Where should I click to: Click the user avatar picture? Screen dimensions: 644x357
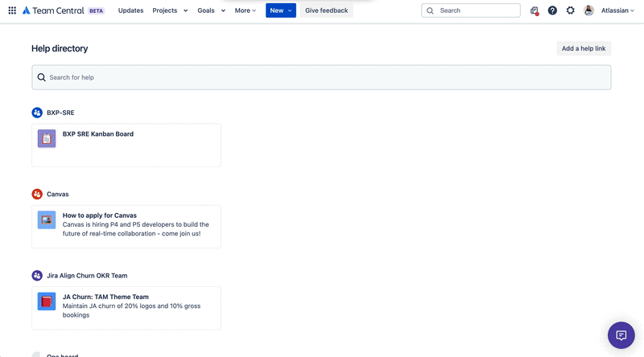[x=588, y=10]
